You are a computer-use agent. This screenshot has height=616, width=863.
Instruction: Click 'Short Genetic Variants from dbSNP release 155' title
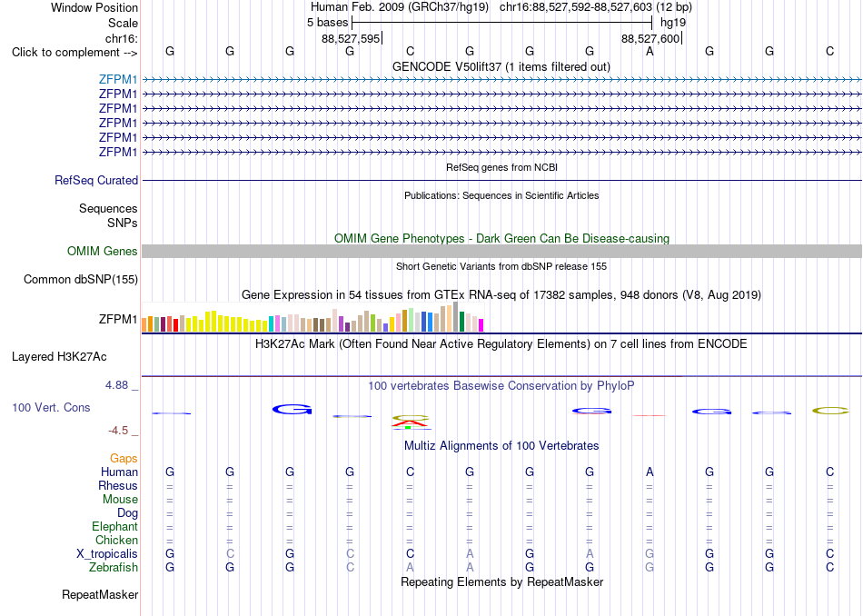(501, 266)
